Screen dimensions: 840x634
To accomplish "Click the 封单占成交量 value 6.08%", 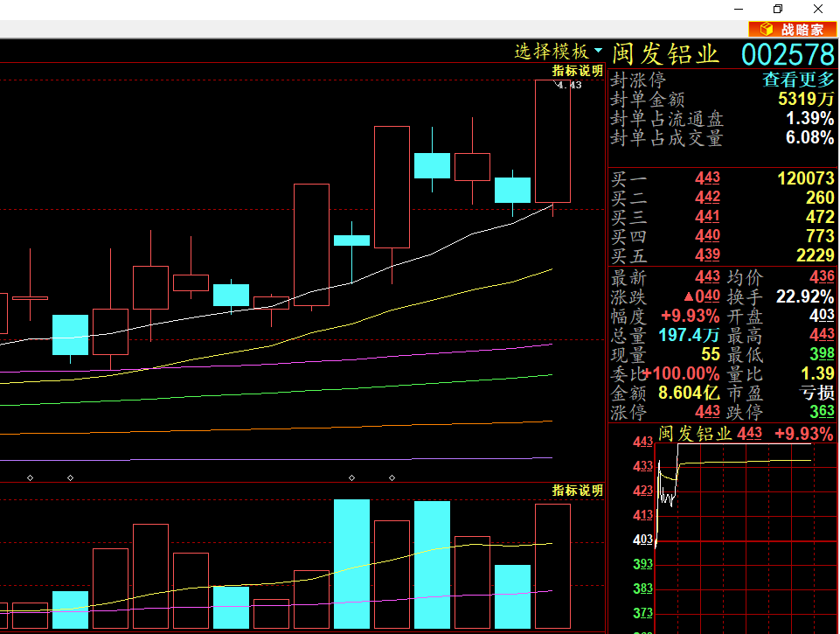I will pos(809,137).
